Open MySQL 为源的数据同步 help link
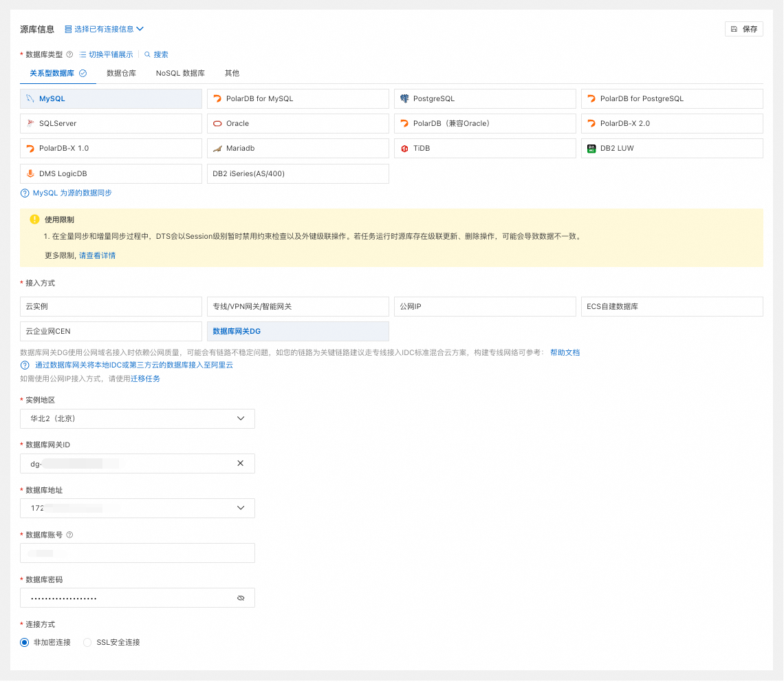The height and width of the screenshot is (682, 784). [x=72, y=193]
